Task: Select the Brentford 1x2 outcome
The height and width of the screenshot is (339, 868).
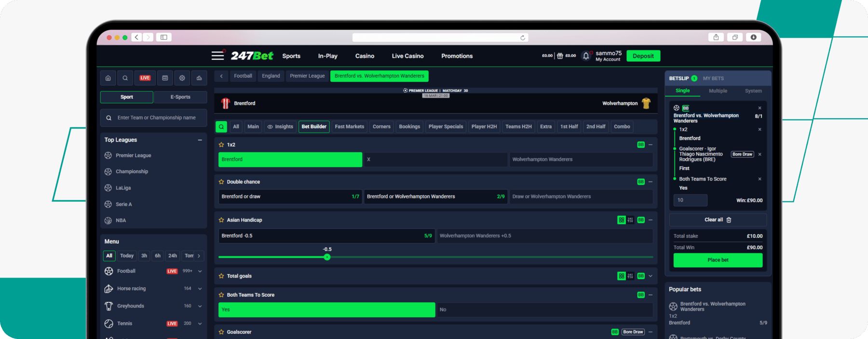Action: click(290, 159)
